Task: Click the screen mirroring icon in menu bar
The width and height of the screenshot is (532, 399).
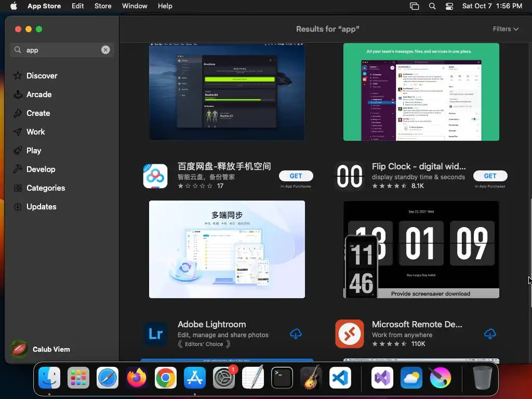Action: [x=414, y=6]
